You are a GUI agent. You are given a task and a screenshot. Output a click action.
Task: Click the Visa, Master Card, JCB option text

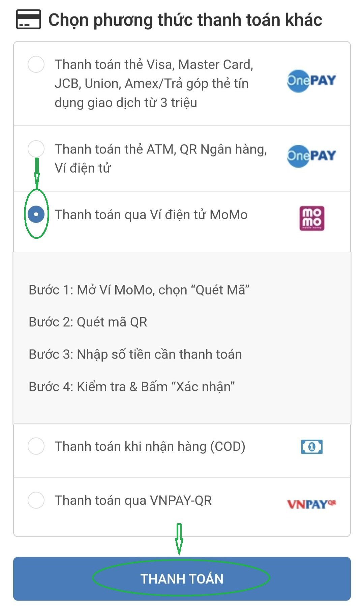click(x=154, y=83)
